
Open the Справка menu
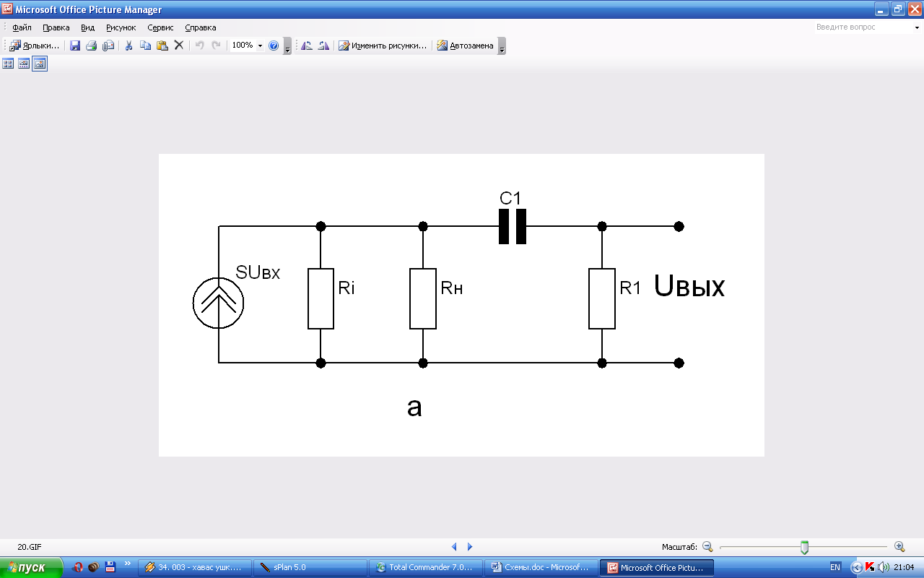click(201, 27)
